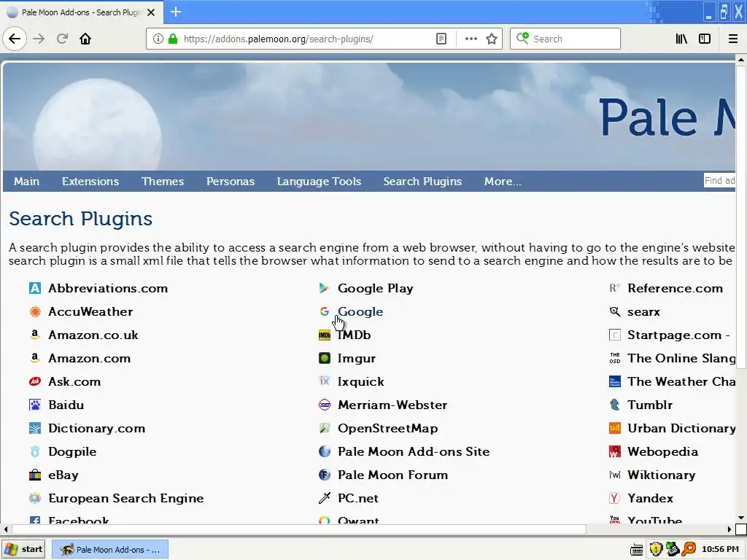Screen dimensions: 747x560
Task: Open the Reference.com plugin link
Action: (x=675, y=288)
